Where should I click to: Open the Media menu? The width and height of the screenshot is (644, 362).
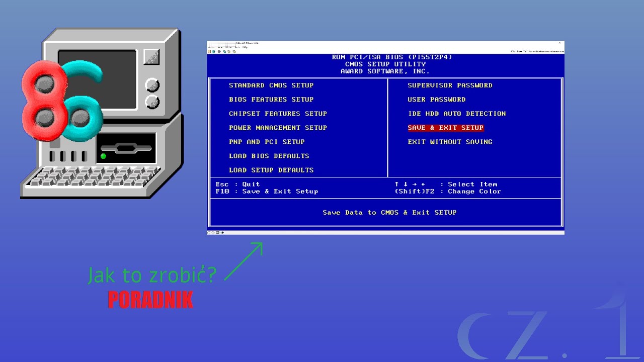[228, 47]
